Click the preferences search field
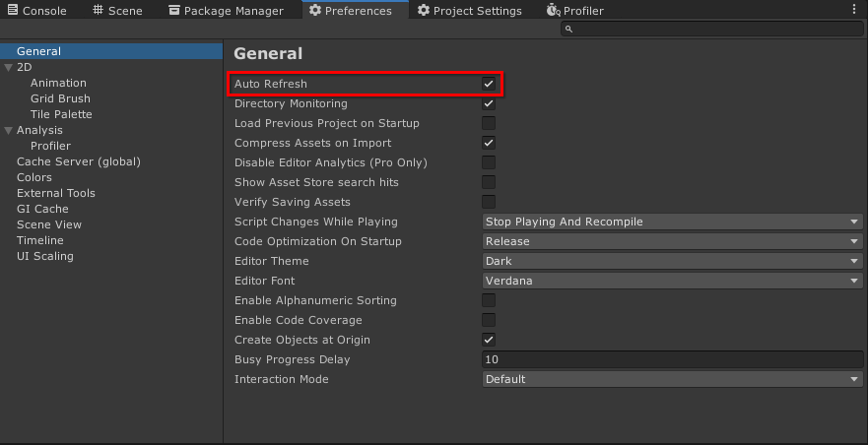The height and width of the screenshot is (445, 868). (x=712, y=29)
